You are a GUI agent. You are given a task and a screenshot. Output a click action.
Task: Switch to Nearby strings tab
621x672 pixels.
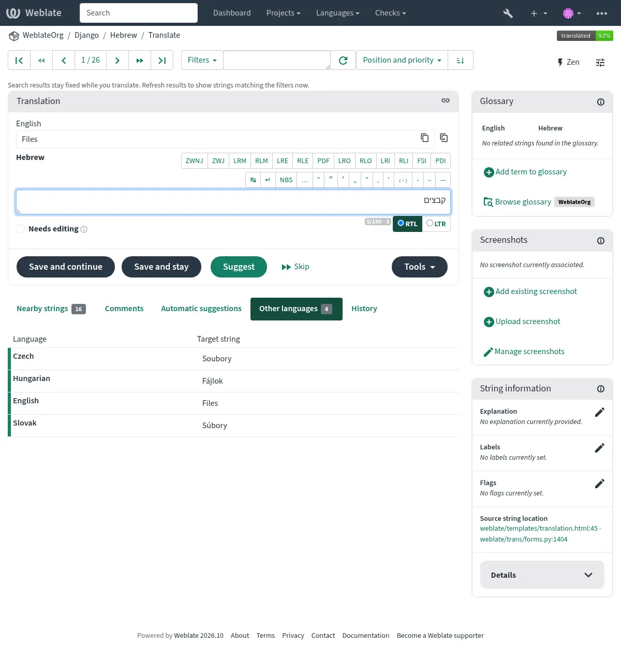click(51, 309)
